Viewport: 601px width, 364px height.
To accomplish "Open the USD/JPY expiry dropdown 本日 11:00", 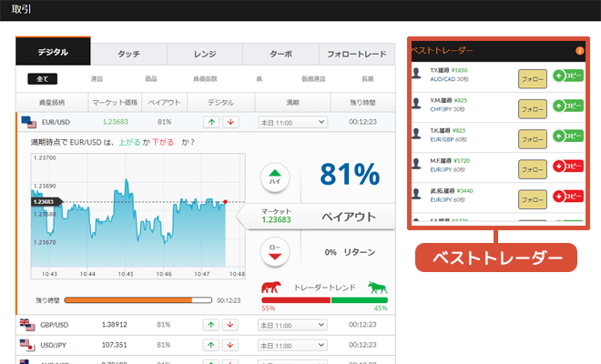I will (292, 346).
